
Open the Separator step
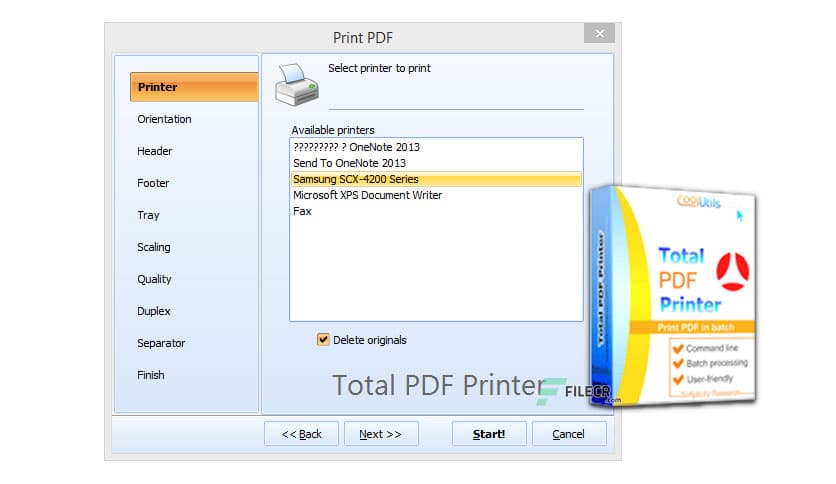pos(161,343)
